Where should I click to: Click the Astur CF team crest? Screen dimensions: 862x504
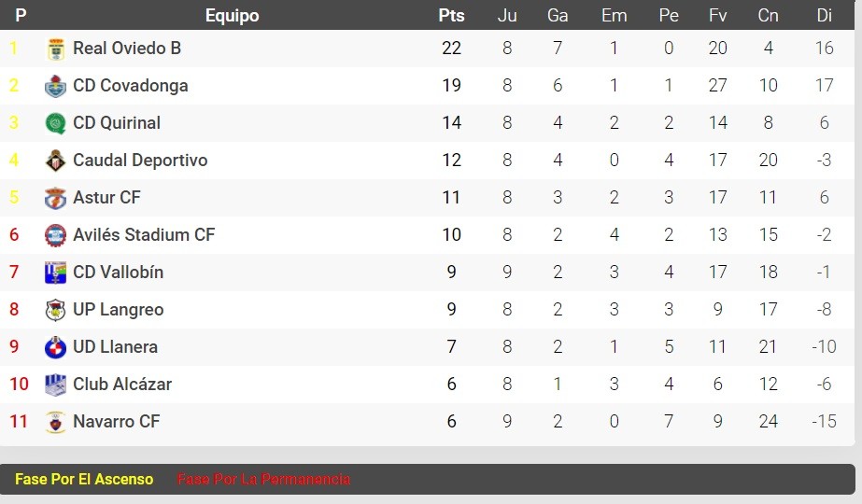point(55,199)
